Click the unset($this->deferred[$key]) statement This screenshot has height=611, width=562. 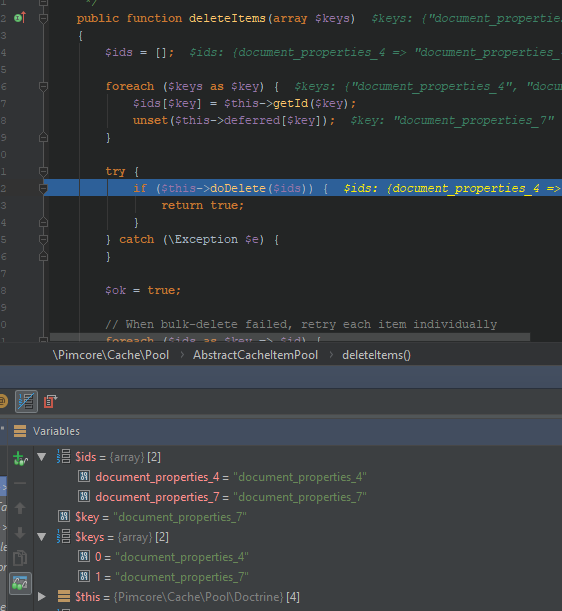point(234,120)
